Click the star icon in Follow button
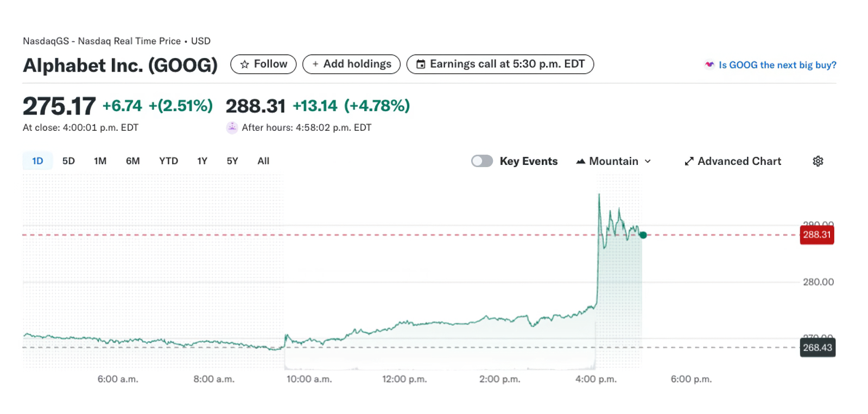The width and height of the screenshot is (868, 414). [x=245, y=65]
